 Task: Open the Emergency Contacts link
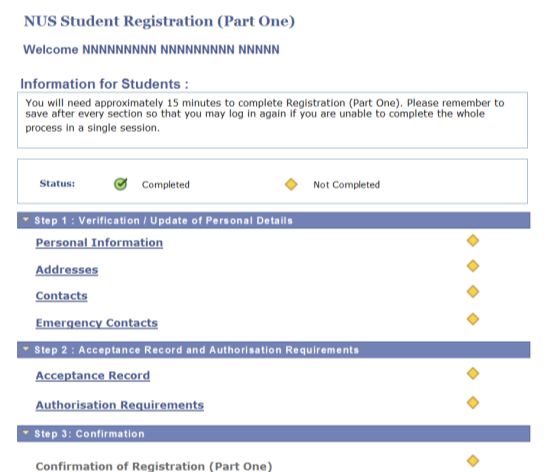click(x=97, y=323)
